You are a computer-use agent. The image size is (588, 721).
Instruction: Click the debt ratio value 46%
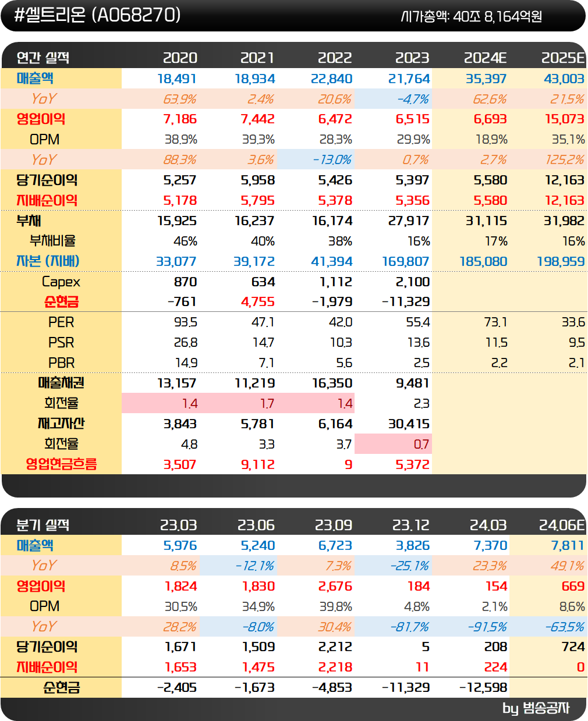(x=185, y=241)
